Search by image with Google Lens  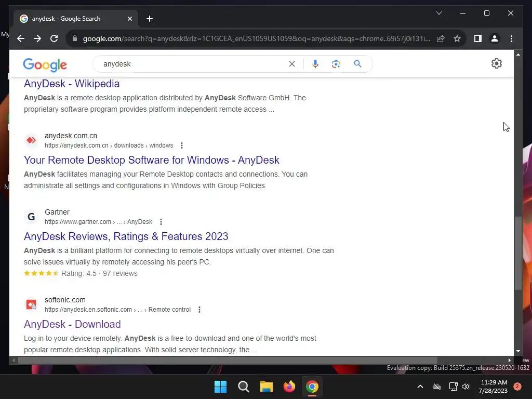click(x=336, y=64)
